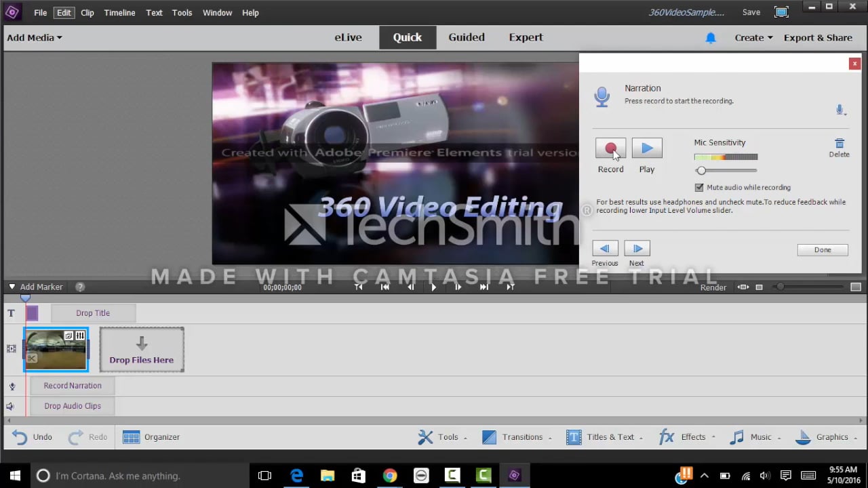Click the zoom out timeline icon
Viewport: 868px width, 488px height.
(x=759, y=287)
